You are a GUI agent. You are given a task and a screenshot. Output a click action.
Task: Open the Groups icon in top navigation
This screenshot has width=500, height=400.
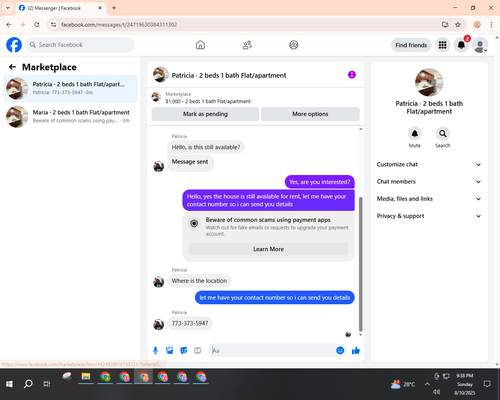[x=294, y=45]
